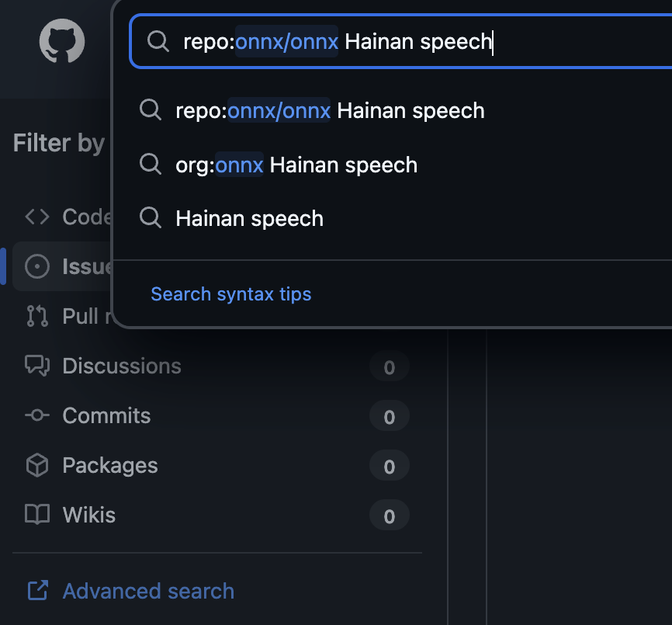Click the Pull requests branch icon

37,316
